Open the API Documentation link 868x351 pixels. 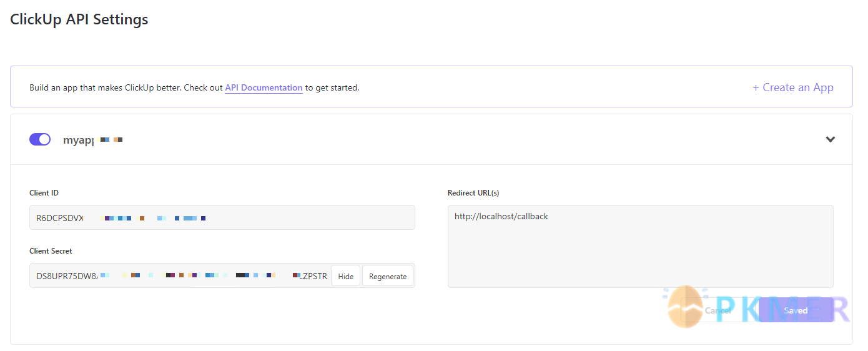pos(264,87)
